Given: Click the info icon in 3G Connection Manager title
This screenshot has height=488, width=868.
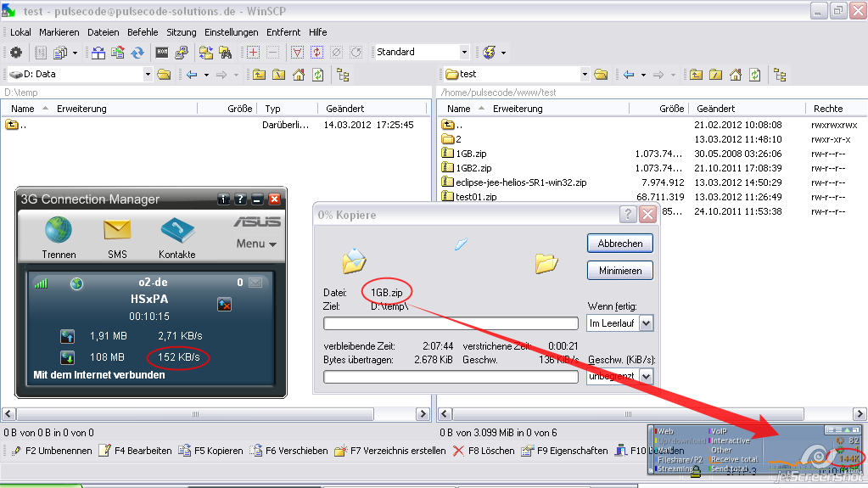Looking at the screenshot, I should pyautogui.click(x=223, y=199).
